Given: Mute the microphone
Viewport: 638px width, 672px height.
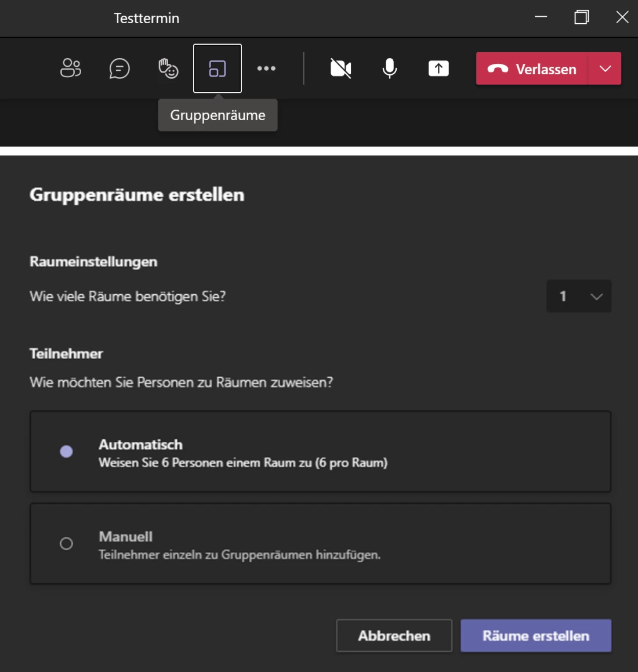Looking at the screenshot, I should [389, 68].
